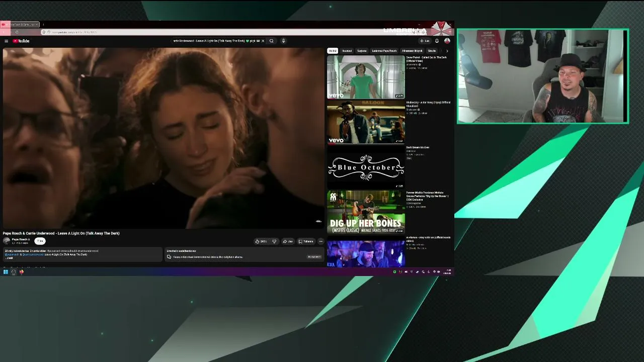The height and width of the screenshot is (362, 644).
Task: Open the Blue October video thumbnail
Action: tap(366, 167)
